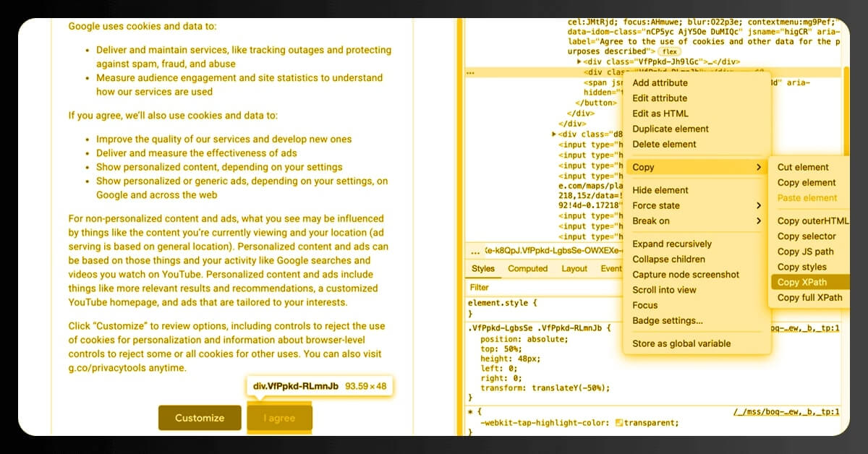Click the breadcrumb ellipsis above the Styles tab
Image resolution: width=868 pixels, height=454 pixels.
(x=475, y=252)
